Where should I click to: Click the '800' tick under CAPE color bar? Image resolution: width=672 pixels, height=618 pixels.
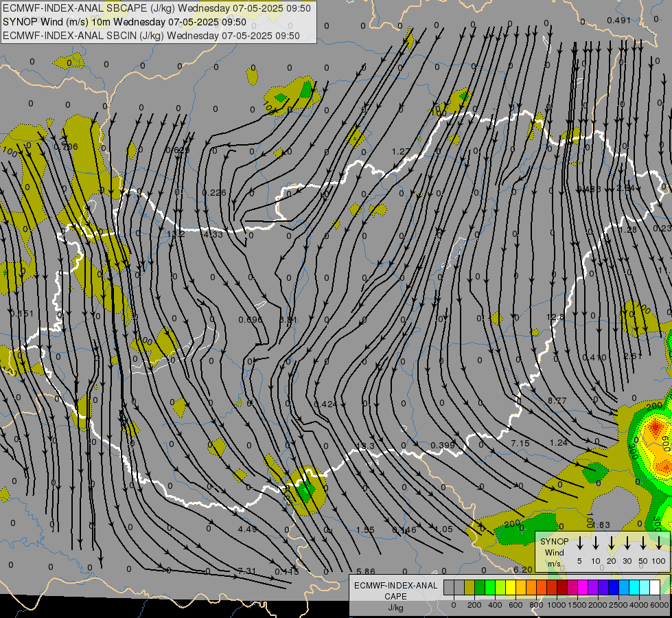pyautogui.click(x=536, y=605)
